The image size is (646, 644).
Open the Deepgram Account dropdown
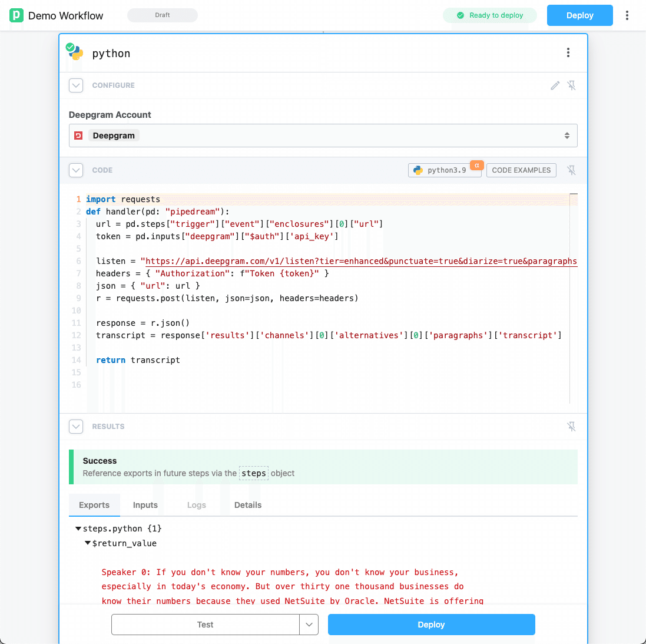[x=323, y=136]
